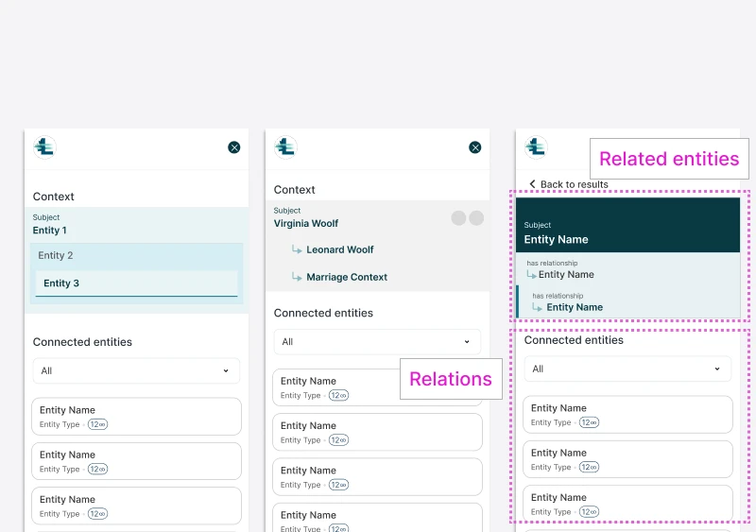Go back via Back to results link

coord(569,184)
